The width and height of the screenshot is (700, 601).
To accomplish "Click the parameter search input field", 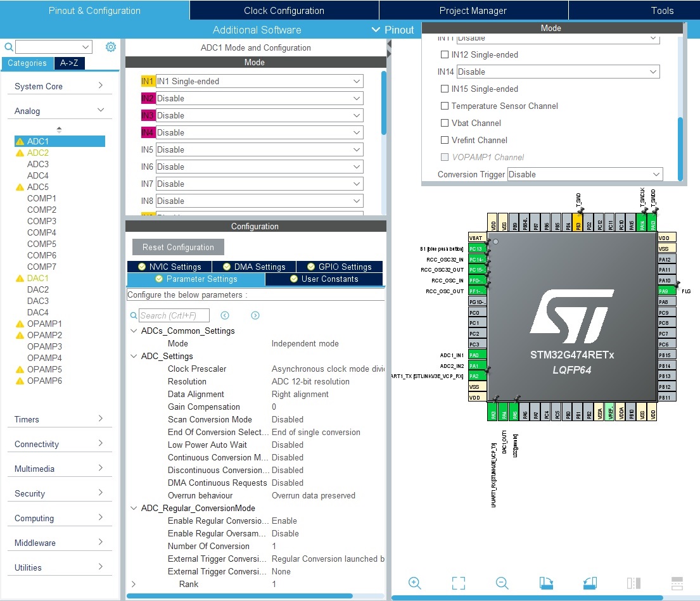I will coord(174,315).
